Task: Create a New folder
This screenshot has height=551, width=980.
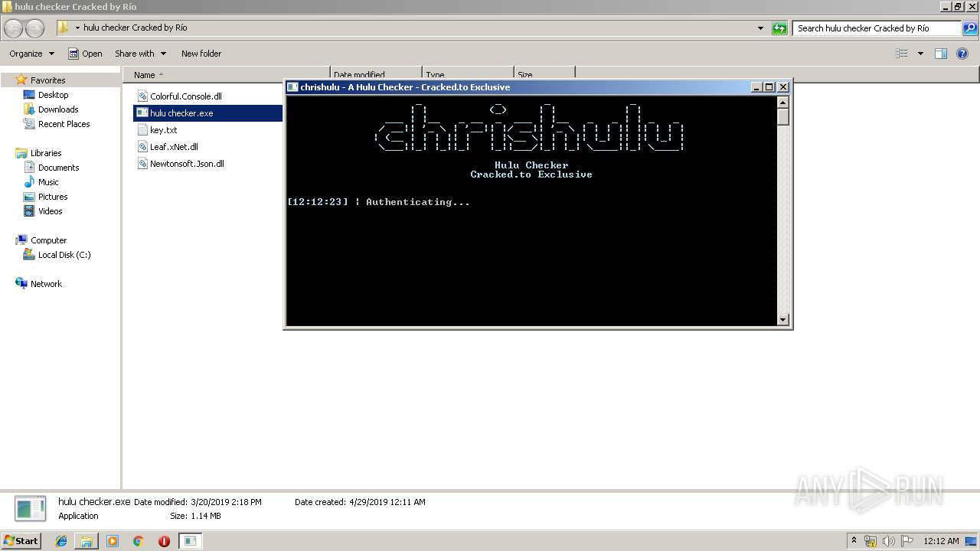Action: 201,54
